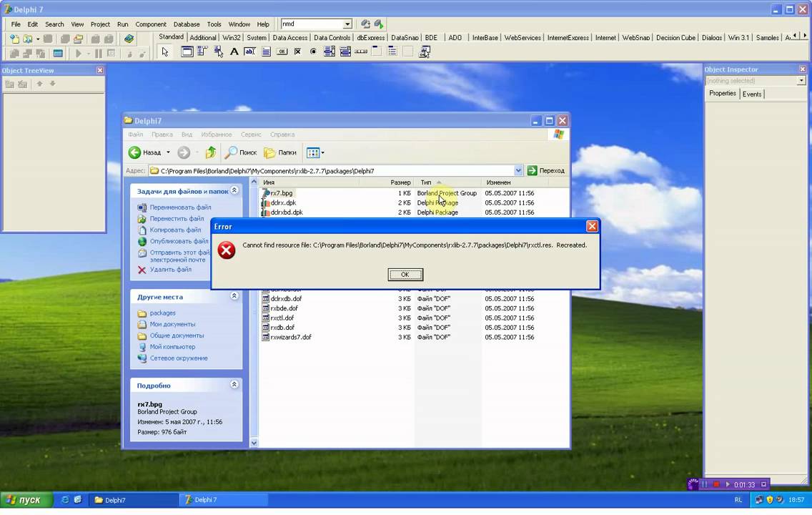Screen dimensions: 812x515
Task: Open the Views dropdown in Explorer toolbar
Action: [322, 152]
